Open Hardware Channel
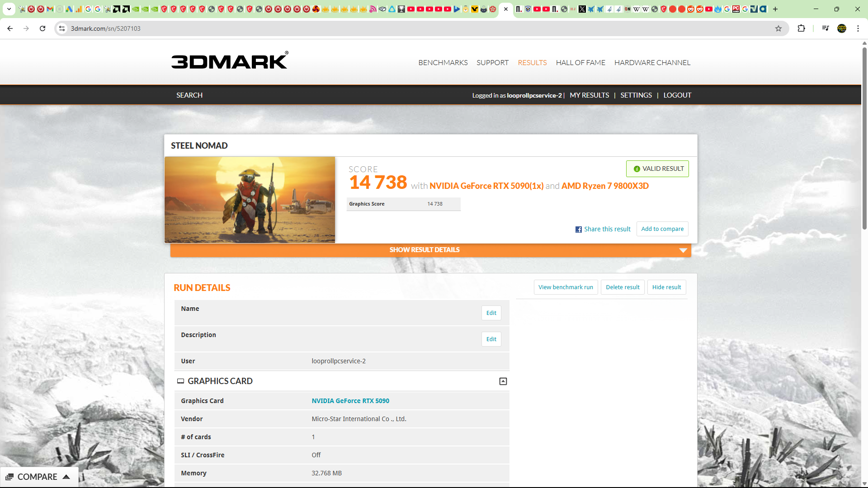This screenshot has height=488, width=868. click(652, 63)
